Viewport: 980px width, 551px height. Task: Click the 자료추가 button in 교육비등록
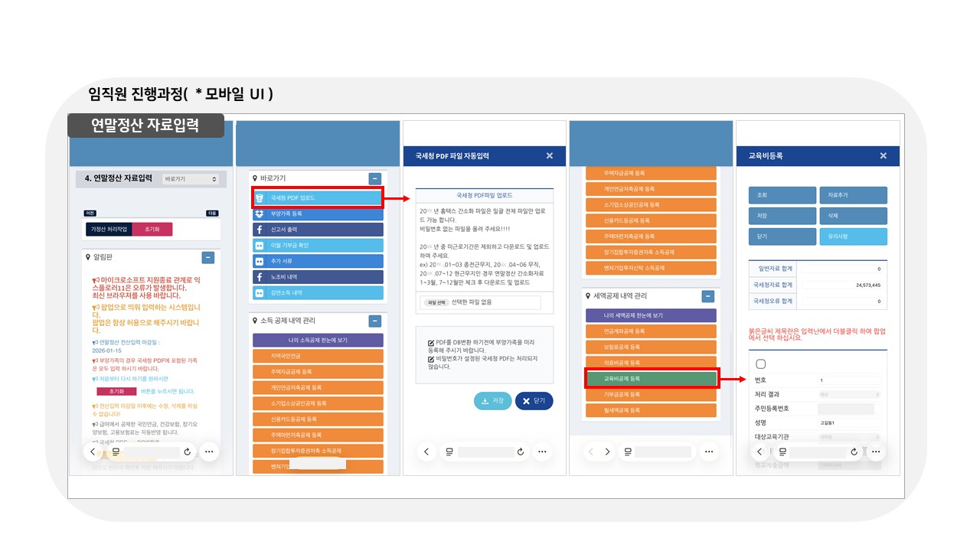(x=853, y=195)
